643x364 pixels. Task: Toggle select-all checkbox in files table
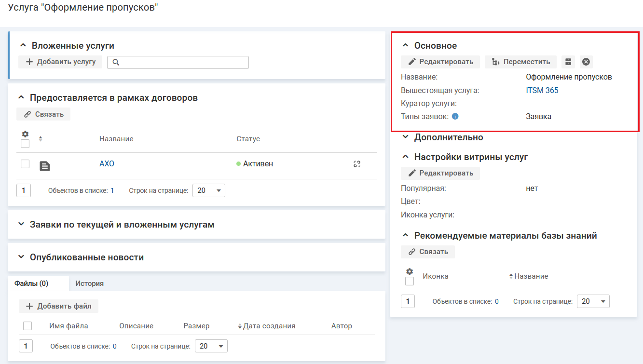(27, 326)
